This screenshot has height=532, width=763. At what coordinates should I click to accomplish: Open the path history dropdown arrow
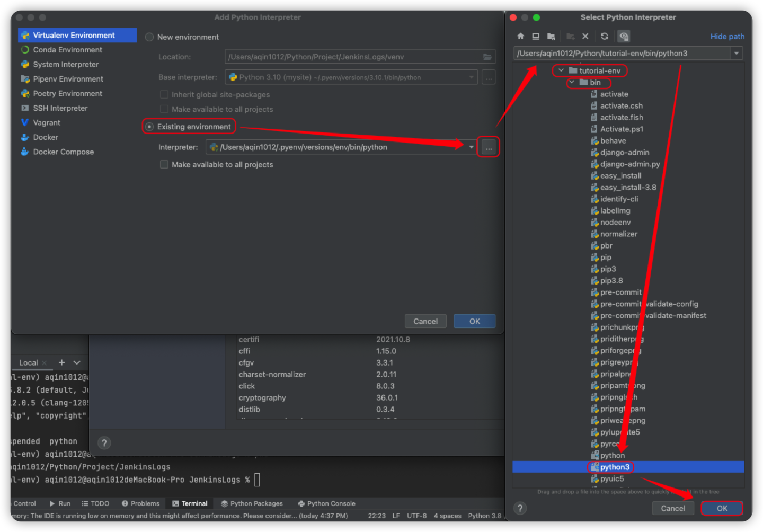737,53
